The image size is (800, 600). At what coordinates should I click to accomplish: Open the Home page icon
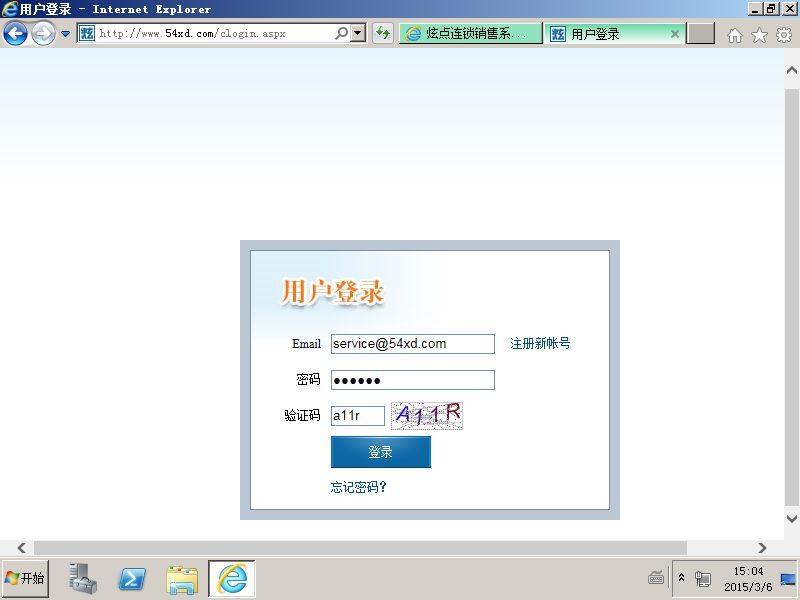[735, 35]
